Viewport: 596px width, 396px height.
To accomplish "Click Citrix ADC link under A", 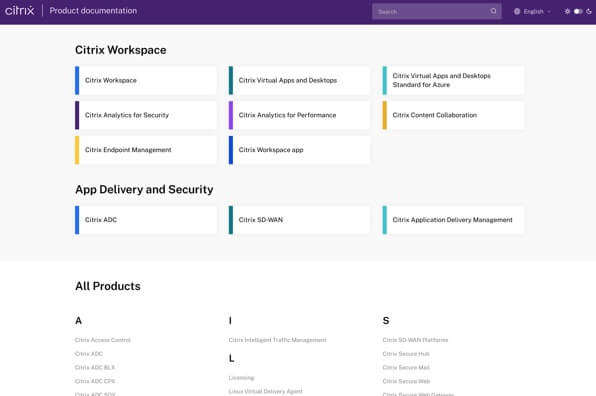I will [x=89, y=353].
